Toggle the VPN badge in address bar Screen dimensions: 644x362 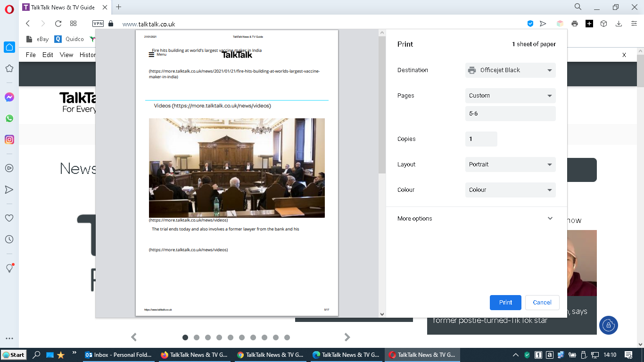pyautogui.click(x=98, y=24)
